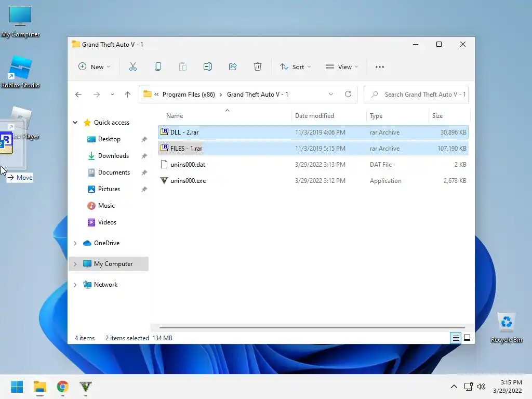Click the green V app taskbar icon
The height and width of the screenshot is (399, 532).
tap(86, 387)
